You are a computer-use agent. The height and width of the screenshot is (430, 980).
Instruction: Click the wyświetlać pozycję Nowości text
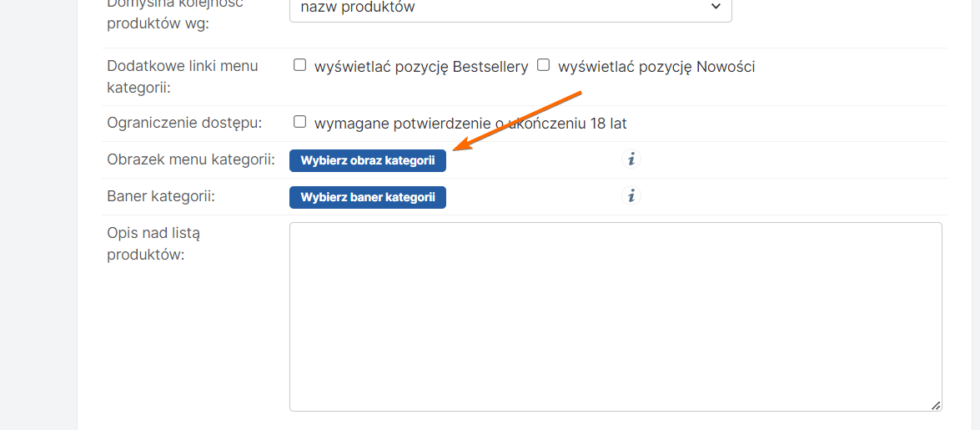pos(656,67)
